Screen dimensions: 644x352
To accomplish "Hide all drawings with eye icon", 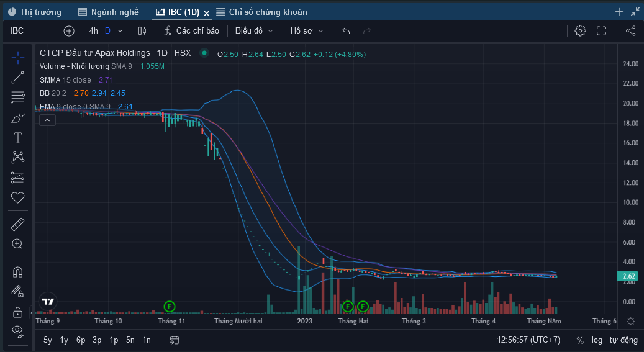I will (x=17, y=331).
